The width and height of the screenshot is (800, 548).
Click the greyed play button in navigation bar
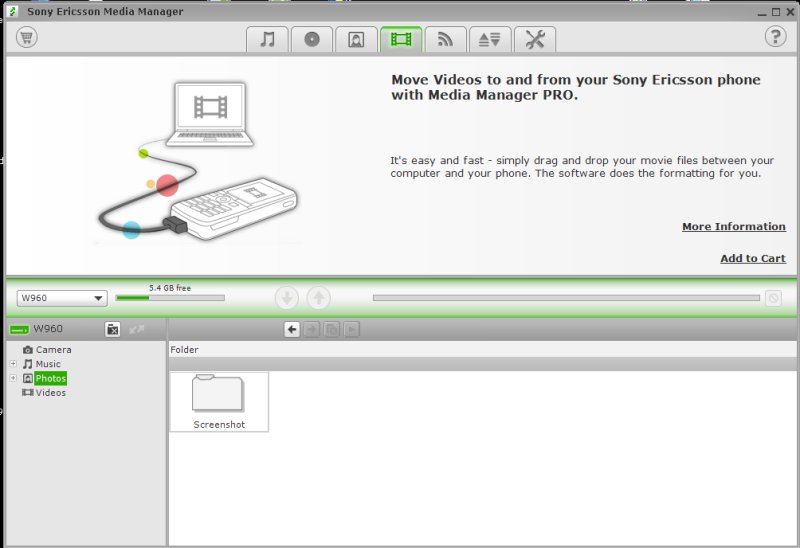(x=352, y=330)
